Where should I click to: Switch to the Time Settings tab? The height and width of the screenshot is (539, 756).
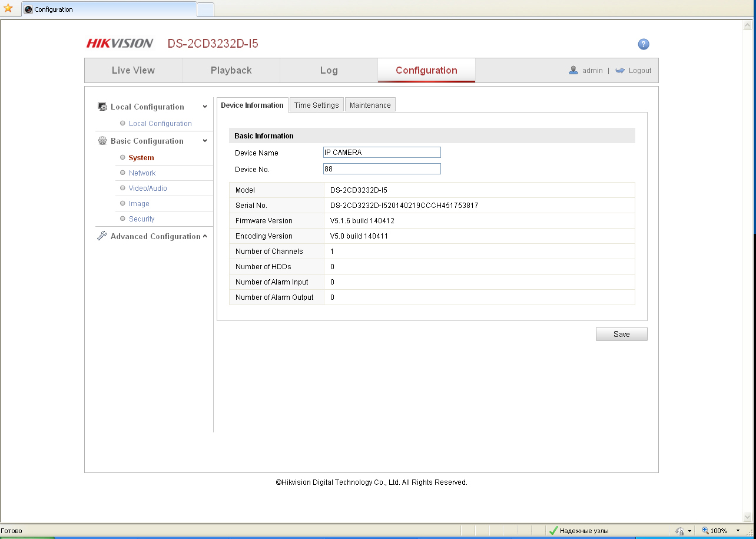317,105
